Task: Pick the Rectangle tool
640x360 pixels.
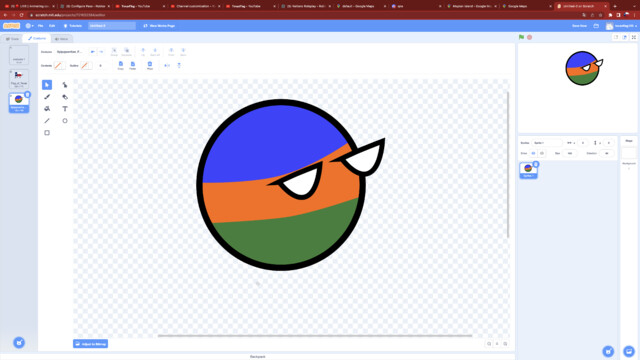Action: click(47, 133)
